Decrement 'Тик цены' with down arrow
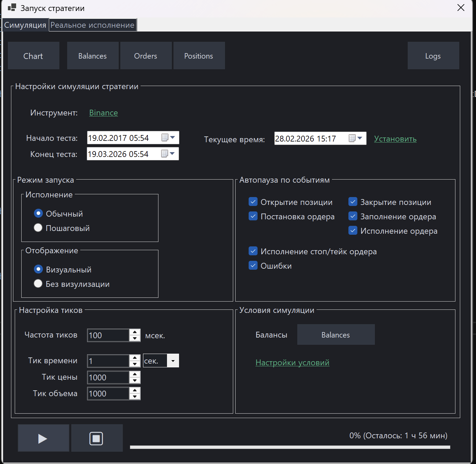 [x=135, y=380]
